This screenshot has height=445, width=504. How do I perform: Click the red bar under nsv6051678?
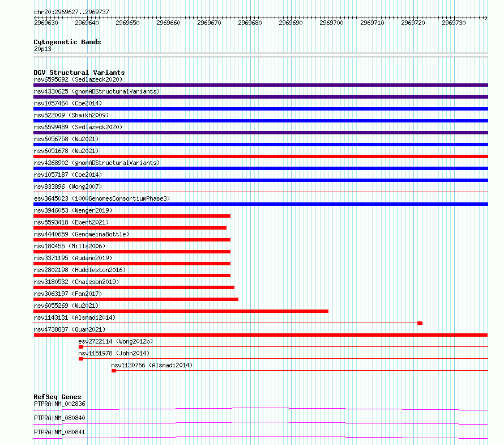[260, 156]
